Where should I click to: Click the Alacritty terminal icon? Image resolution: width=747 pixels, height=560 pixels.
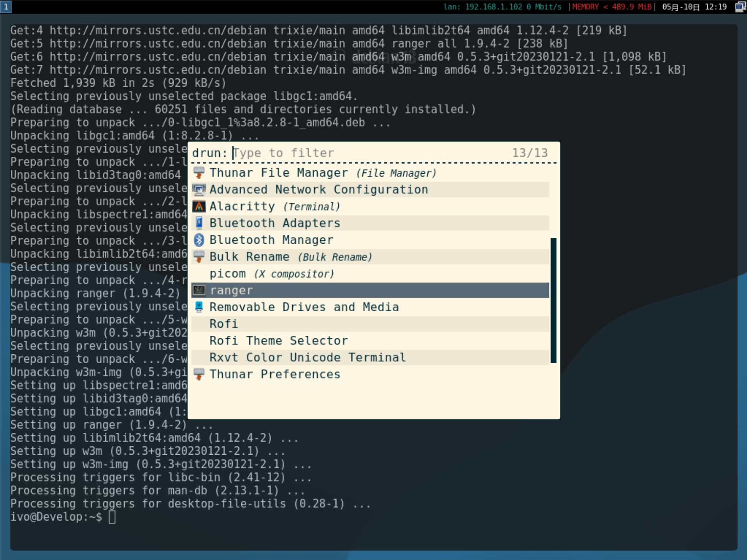click(x=199, y=206)
